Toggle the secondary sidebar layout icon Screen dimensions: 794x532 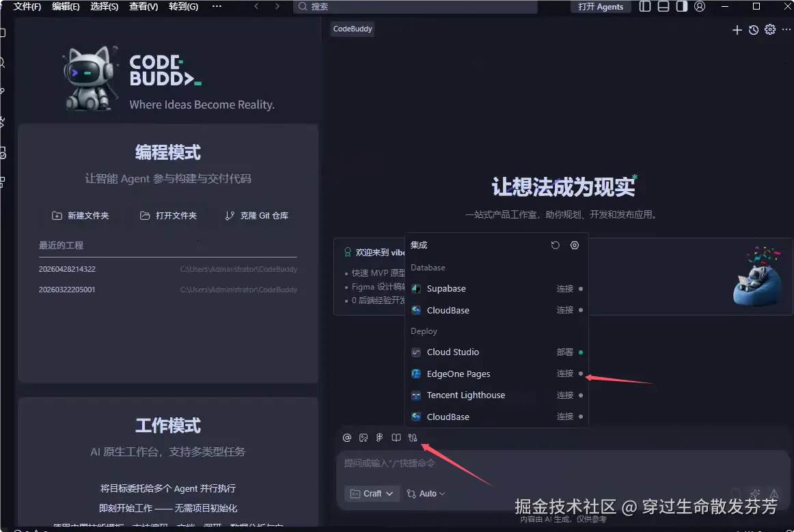pos(681,7)
